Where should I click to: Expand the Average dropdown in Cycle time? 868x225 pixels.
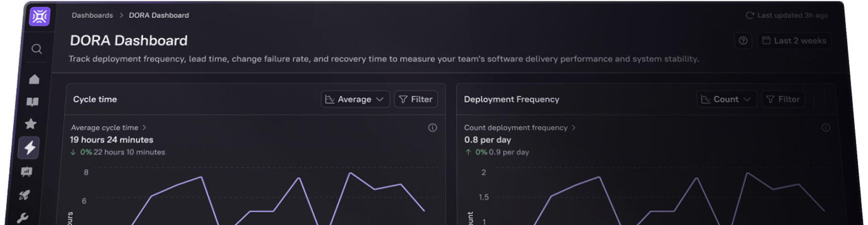(355, 99)
